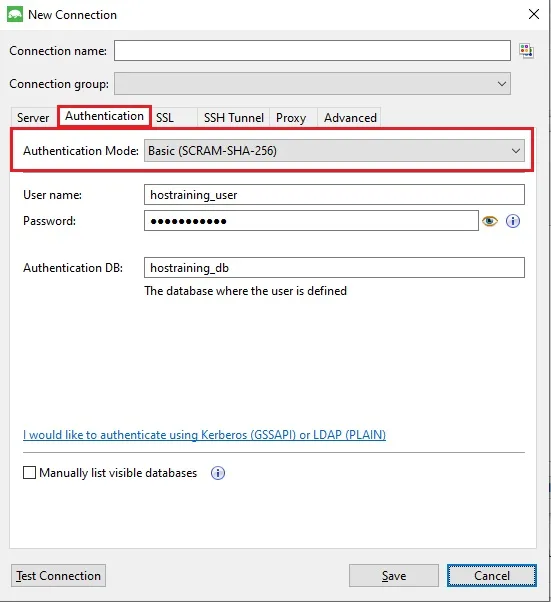Screen dimensions: 551x602
Task: Focus the Connection name field
Action: coord(312,51)
